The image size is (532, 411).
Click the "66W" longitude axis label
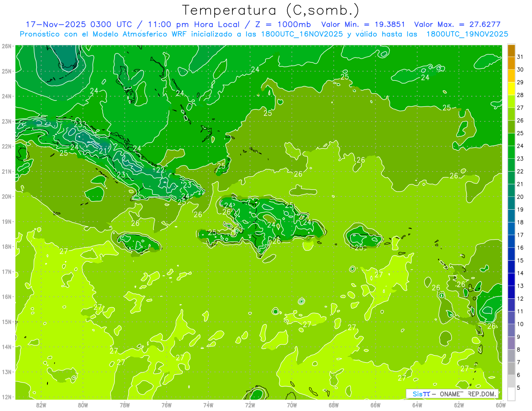pos(376,405)
